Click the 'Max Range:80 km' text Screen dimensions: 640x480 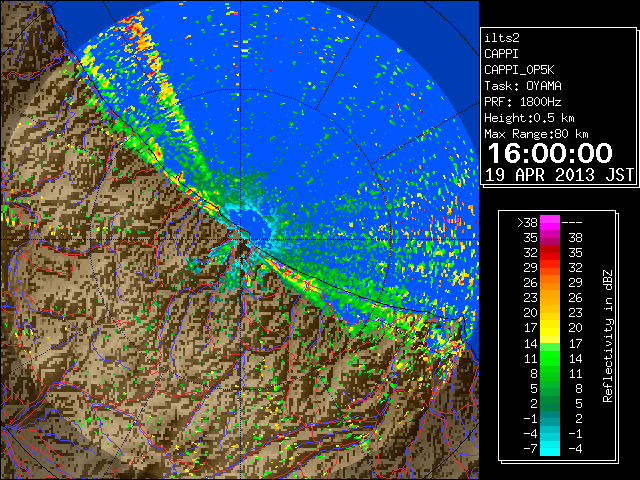pyautogui.click(x=536, y=134)
